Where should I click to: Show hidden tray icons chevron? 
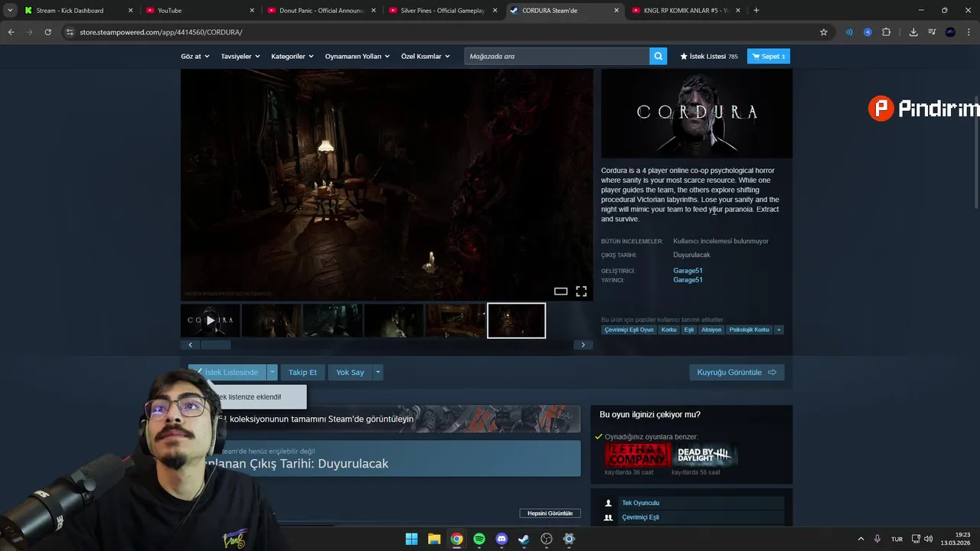861,539
